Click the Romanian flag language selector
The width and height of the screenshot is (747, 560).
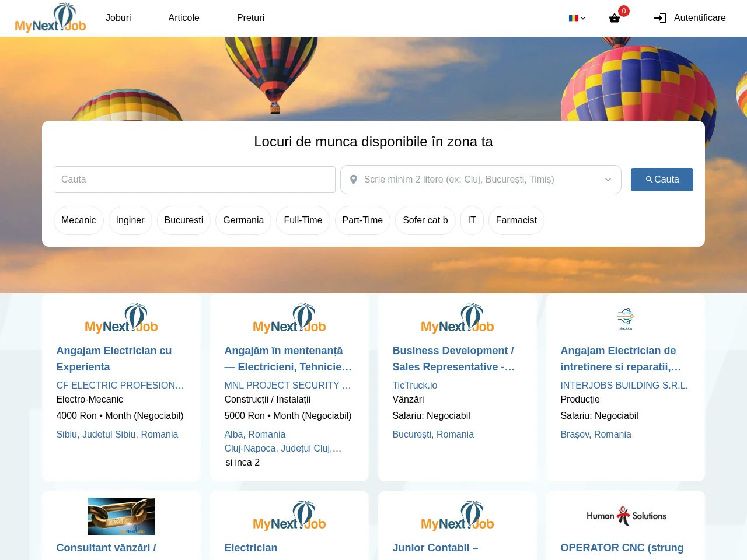[x=577, y=18]
